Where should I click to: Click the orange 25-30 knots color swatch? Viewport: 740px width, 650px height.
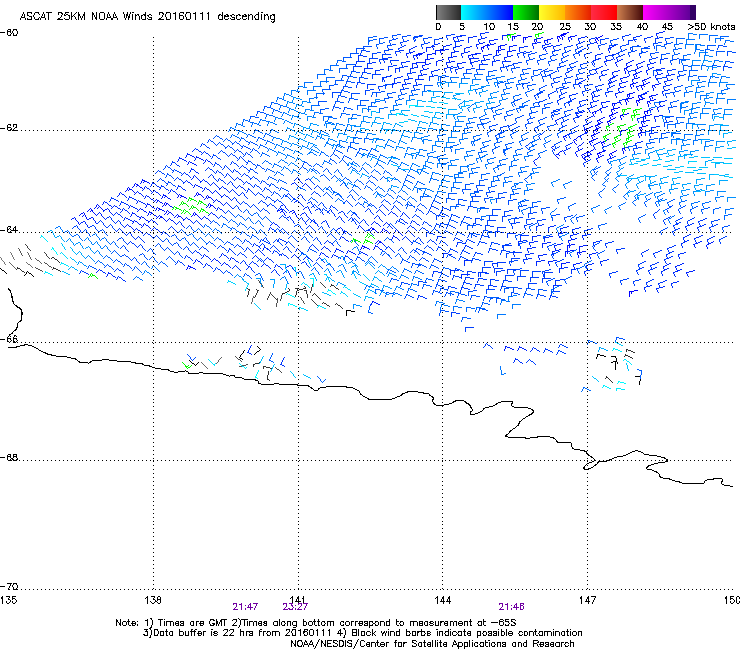(578, 12)
